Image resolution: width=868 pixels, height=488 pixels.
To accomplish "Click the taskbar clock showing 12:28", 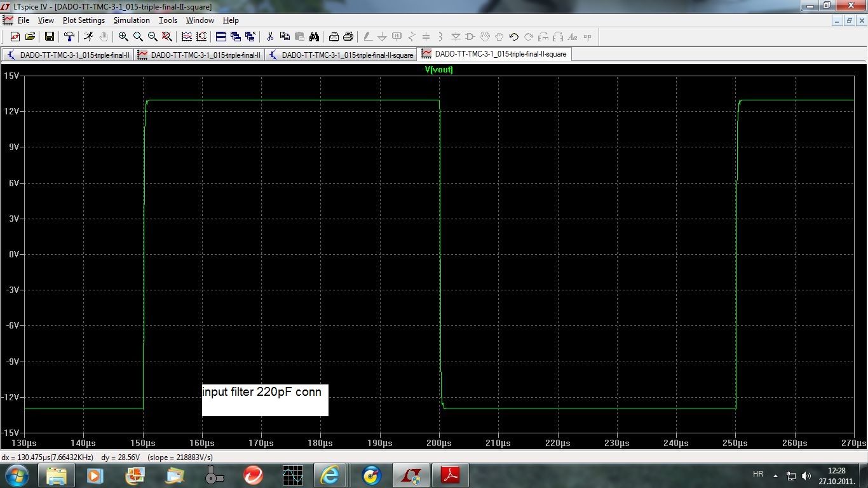I will click(837, 475).
